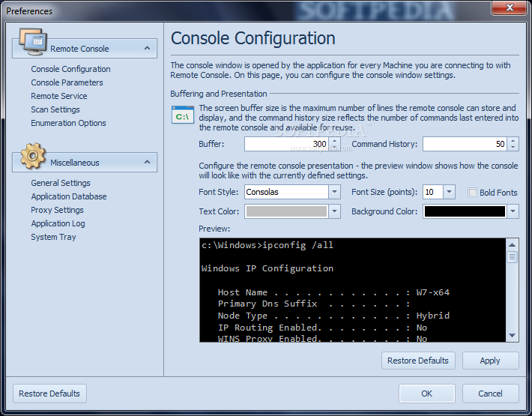Click the Miscellaneous gear icon
Image resolution: width=532 pixels, height=416 pixels.
pos(33,156)
